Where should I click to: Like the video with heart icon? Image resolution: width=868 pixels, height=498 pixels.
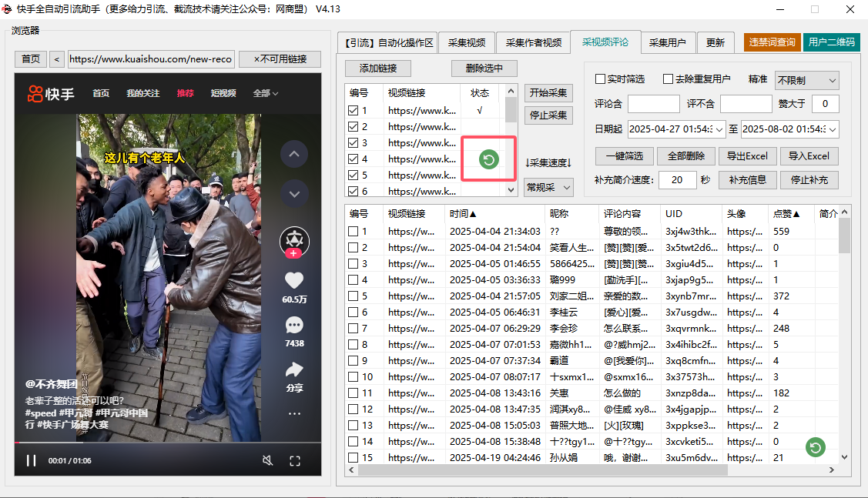(294, 280)
